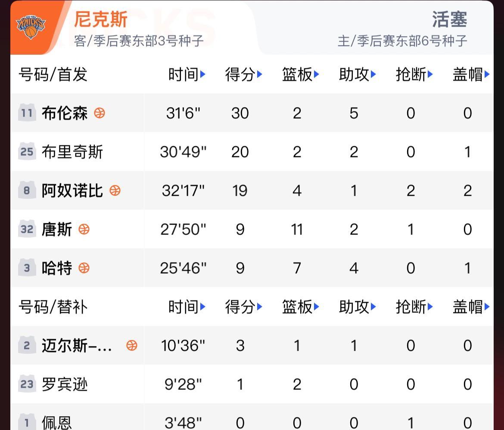This screenshot has width=504, height=430.
Task: Sort bench players by 盖帽 column
Action: click(471, 307)
